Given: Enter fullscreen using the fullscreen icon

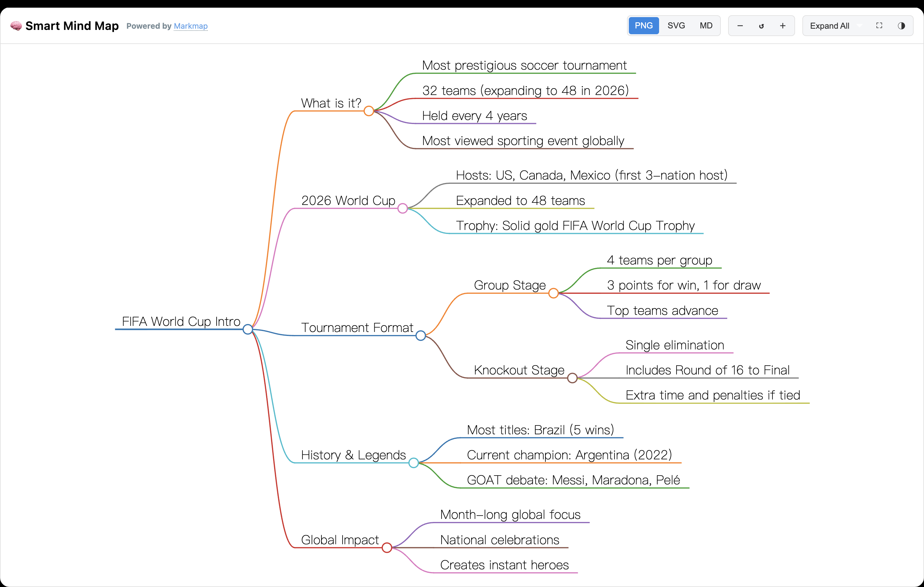Looking at the screenshot, I should (879, 26).
